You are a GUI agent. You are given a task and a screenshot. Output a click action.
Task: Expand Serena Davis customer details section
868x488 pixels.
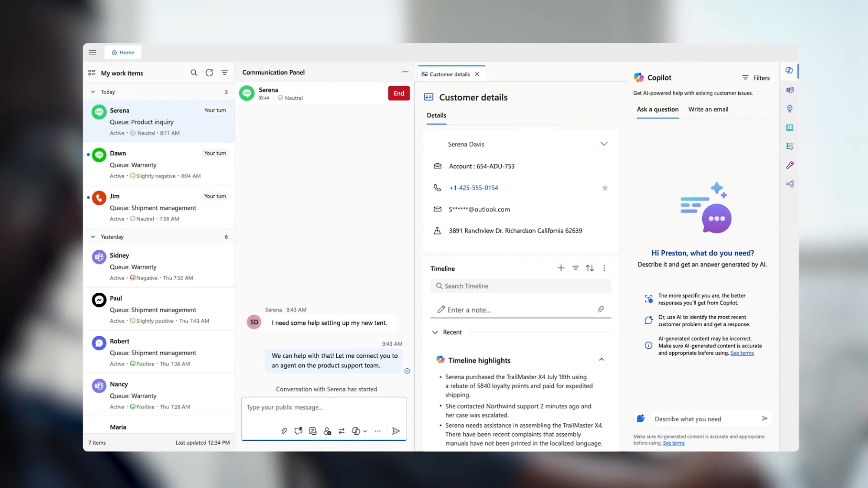click(x=603, y=144)
